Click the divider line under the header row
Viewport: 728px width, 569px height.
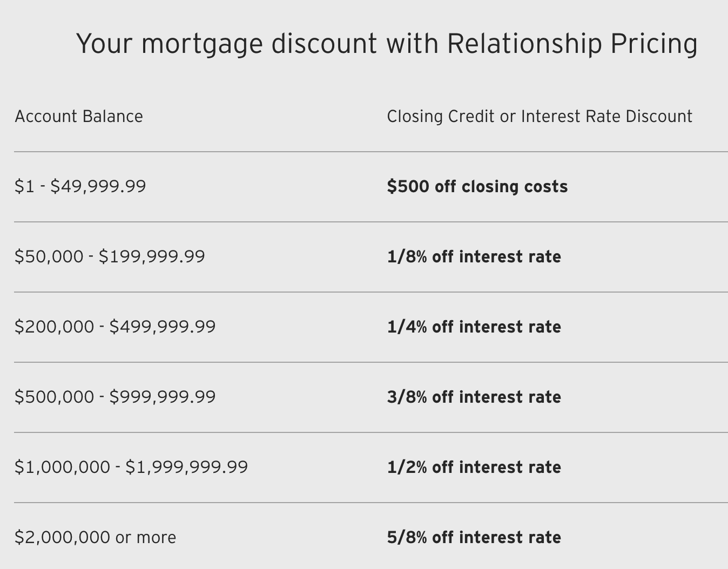tap(370, 152)
